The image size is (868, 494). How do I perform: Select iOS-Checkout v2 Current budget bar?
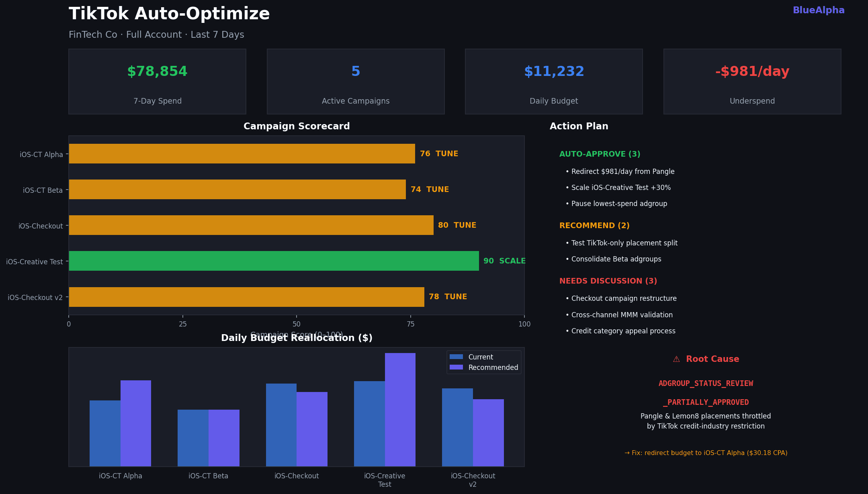pyautogui.click(x=457, y=427)
